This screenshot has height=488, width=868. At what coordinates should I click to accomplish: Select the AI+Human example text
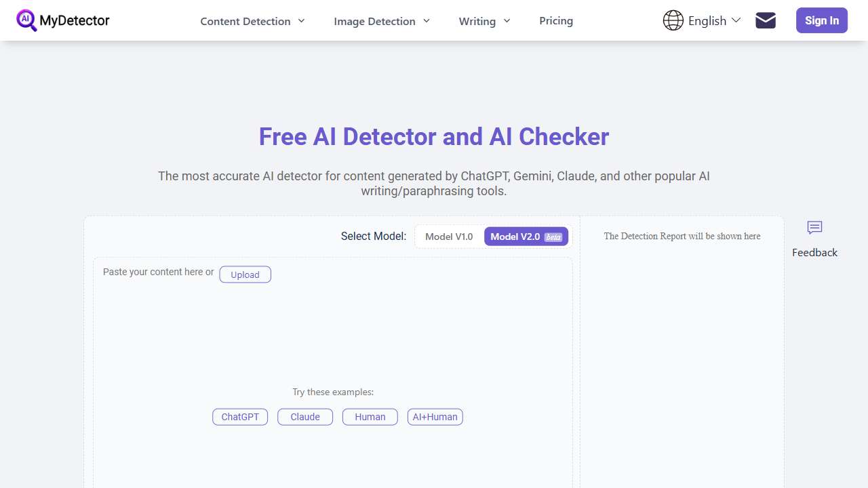point(435,416)
